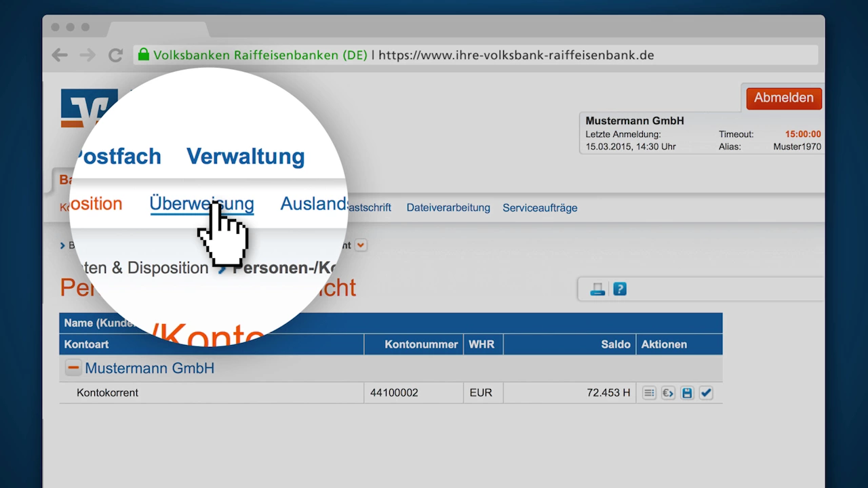
Task: Click the checkmark action icon for Kontokorrent
Action: coord(706,392)
